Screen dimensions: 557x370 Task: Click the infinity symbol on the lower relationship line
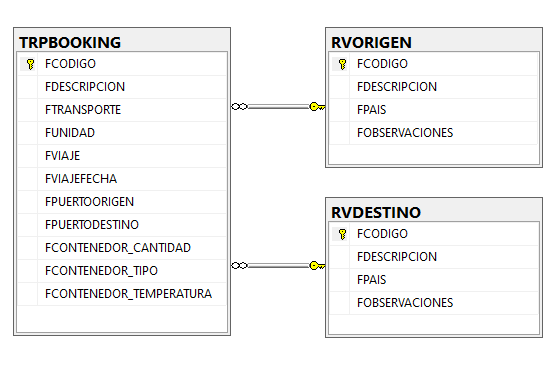tap(239, 266)
